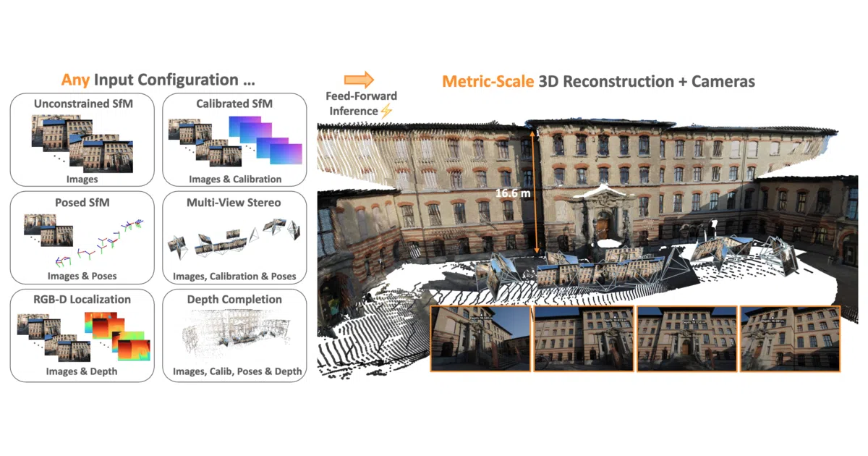Image resolution: width=868 pixels, height=456 pixels.
Task: Click the lightning bolt beside Inference
Action: click(x=386, y=111)
